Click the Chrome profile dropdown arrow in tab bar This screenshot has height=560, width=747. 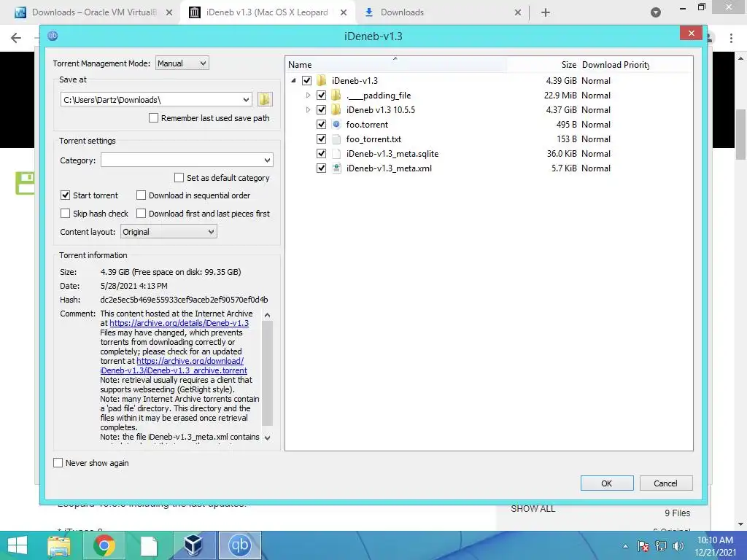tap(656, 12)
